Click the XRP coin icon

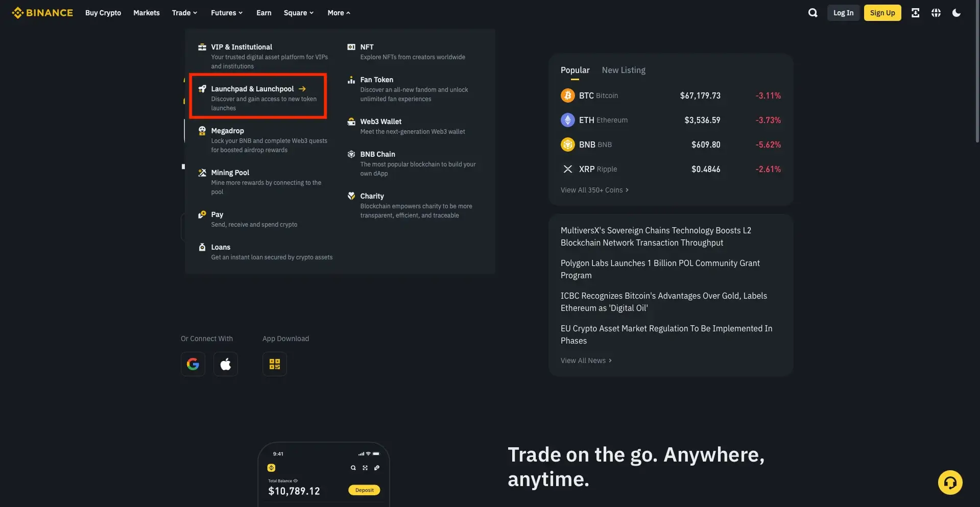[567, 169]
